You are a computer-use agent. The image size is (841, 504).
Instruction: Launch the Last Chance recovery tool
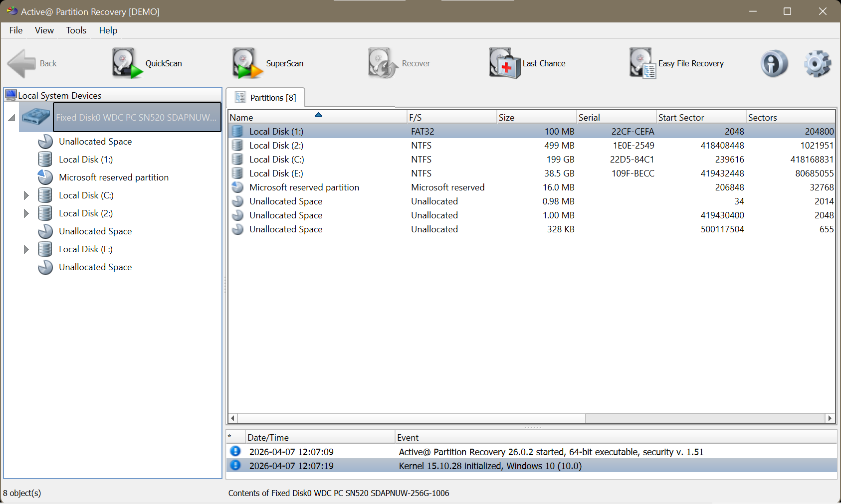[x=527, y=63]
